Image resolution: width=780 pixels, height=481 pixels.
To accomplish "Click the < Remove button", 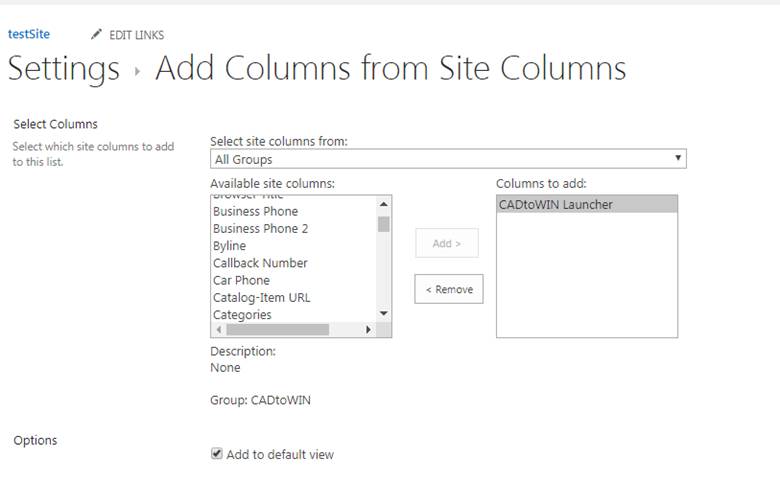I will [449, 289].
